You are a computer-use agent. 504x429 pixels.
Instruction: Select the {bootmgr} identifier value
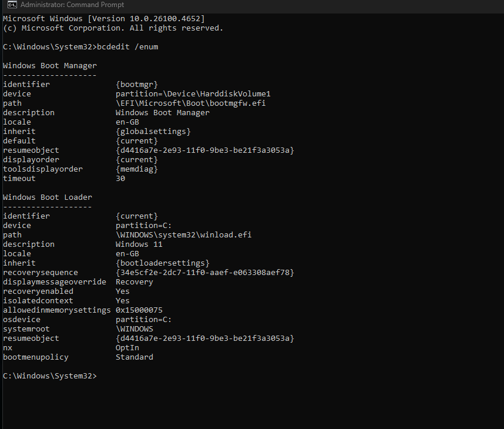click(137, 85)
